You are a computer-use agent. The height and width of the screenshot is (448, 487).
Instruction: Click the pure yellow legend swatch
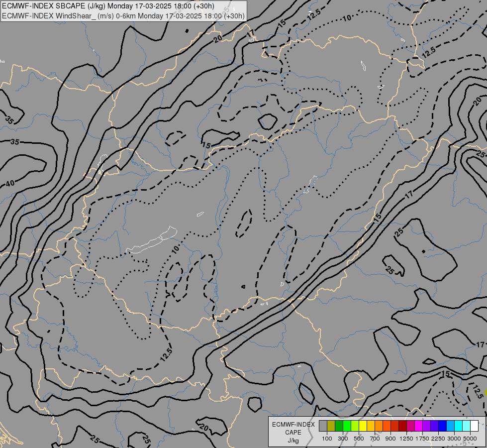[363, 426]
